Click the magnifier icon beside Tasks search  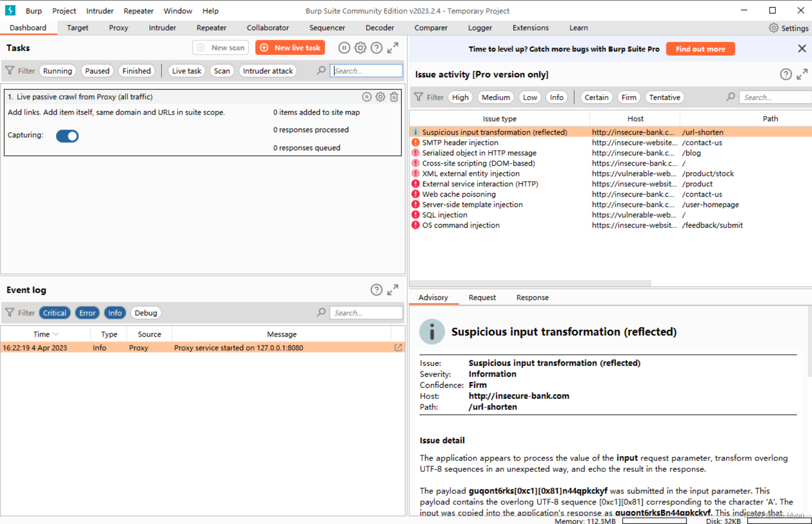321,71
